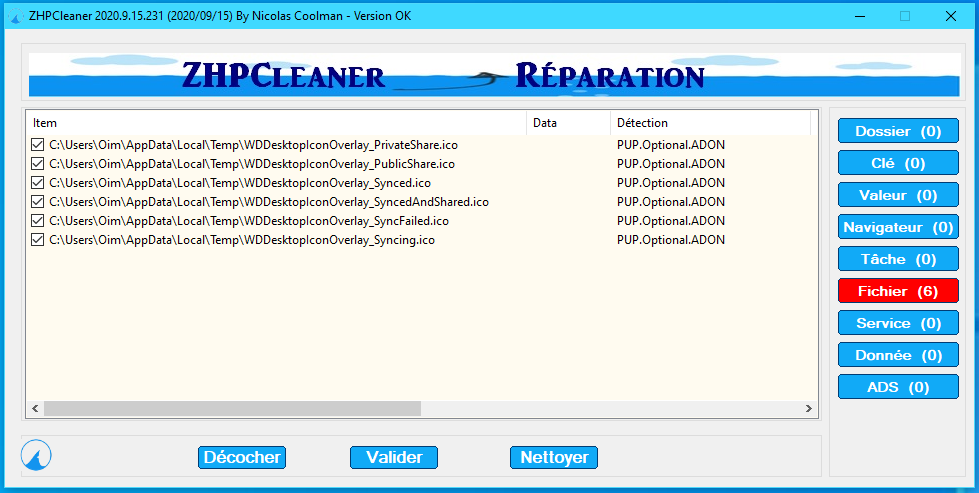Open the ADS (0) category

point(898,387)
